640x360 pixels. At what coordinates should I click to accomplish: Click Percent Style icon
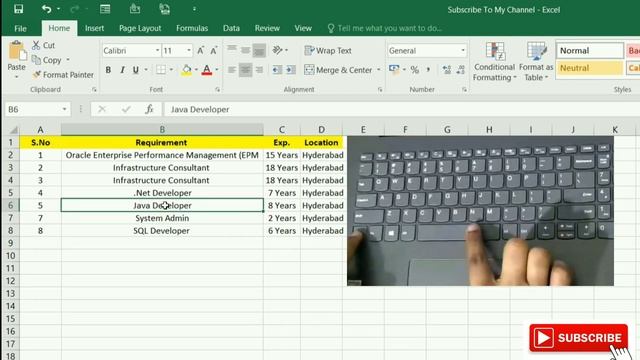(415, 70)
